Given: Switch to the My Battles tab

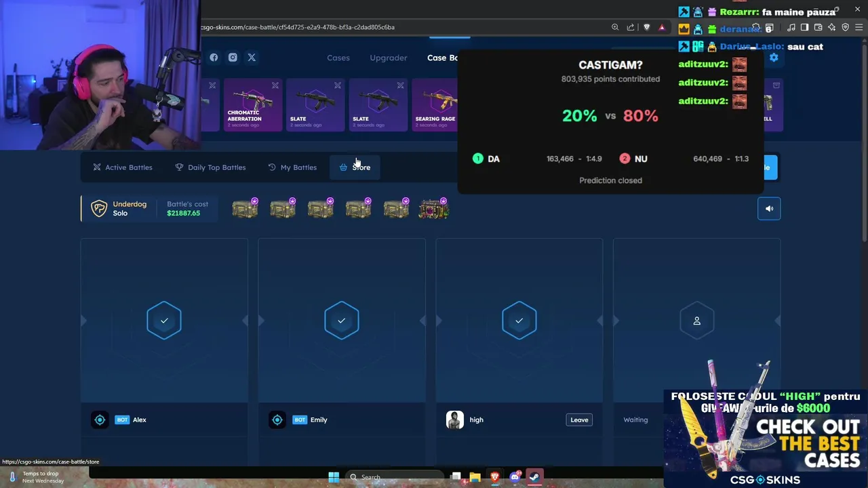Looking at the screenshot, I should click(292, 167).
